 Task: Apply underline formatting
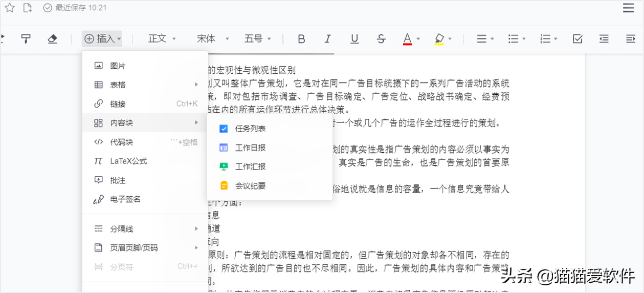pos(354,39)
